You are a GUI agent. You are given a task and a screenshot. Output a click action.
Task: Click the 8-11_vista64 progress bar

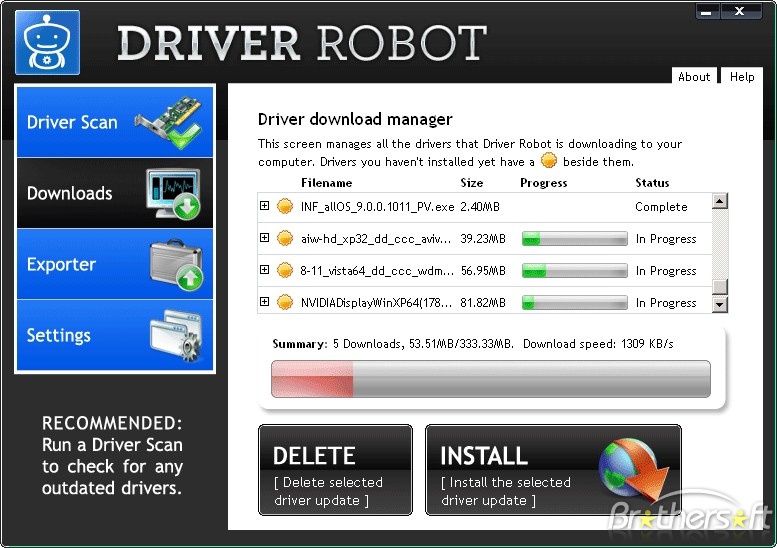575,271
